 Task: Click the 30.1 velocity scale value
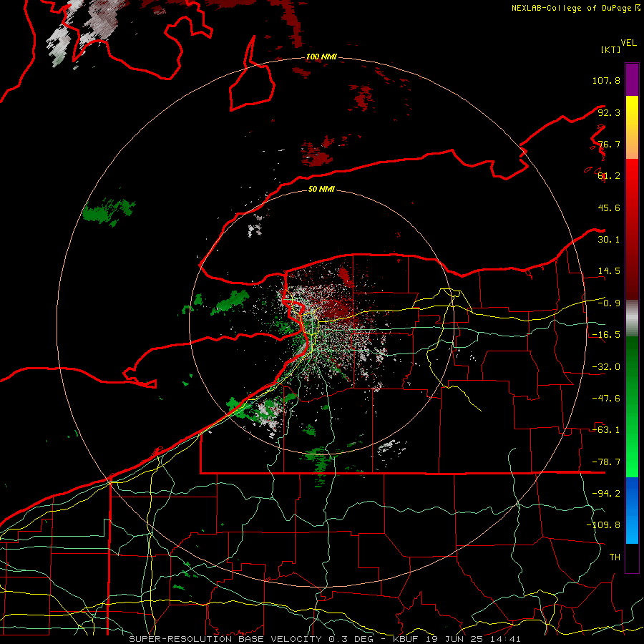[609, 240]
